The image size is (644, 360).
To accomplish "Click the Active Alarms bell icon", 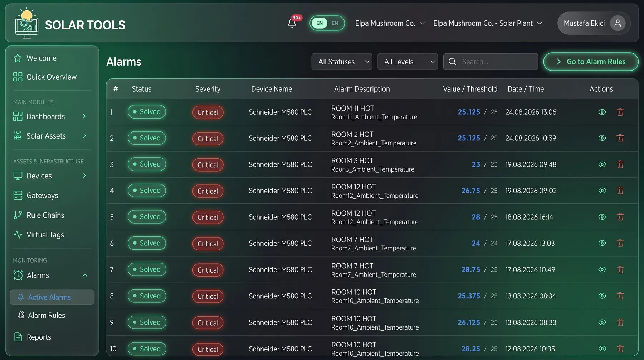I will [x=21, y=297].
